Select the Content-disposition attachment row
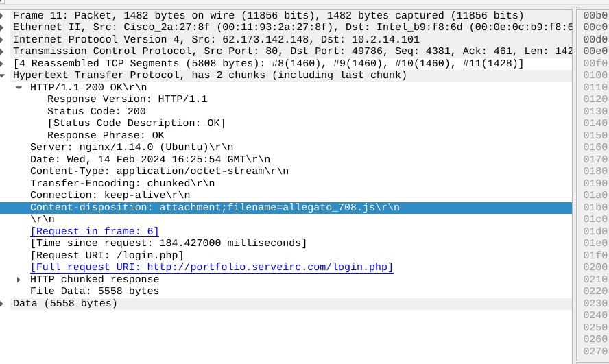Screen dimensions: 609x364 (214, 207)
